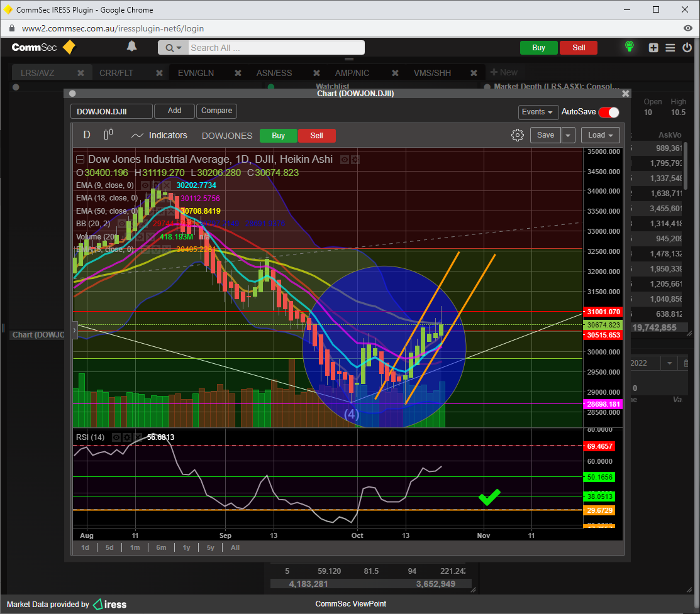Add a new widget with plus icon

(653, 48)
